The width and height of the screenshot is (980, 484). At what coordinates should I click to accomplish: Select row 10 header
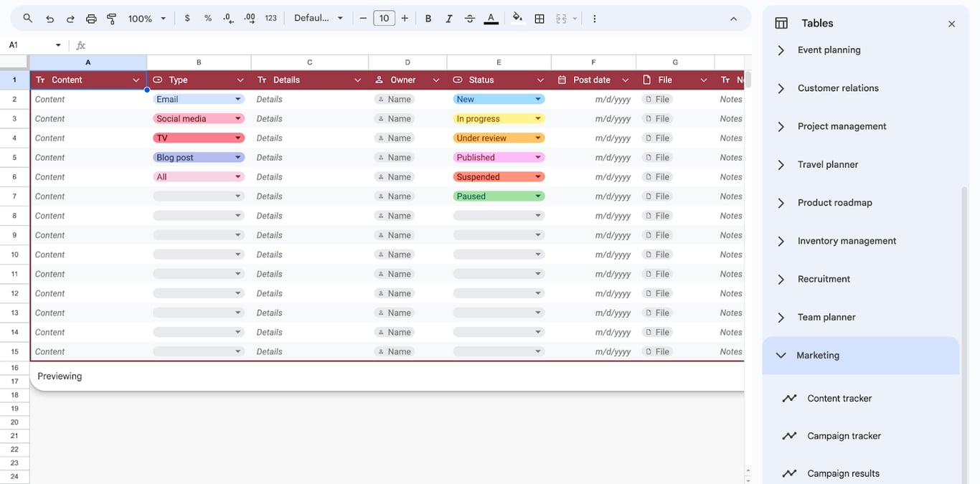[14, 255]
